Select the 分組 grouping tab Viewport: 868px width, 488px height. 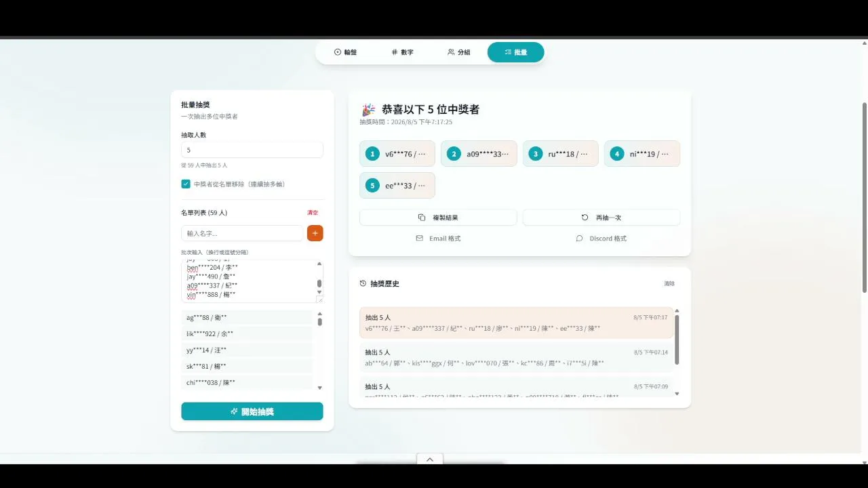click(x=458, y=52)
